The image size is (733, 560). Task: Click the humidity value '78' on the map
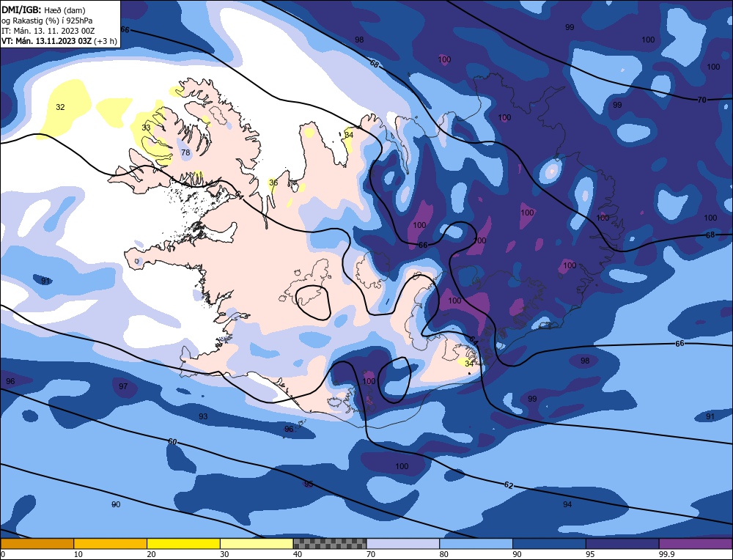point(185,152)
